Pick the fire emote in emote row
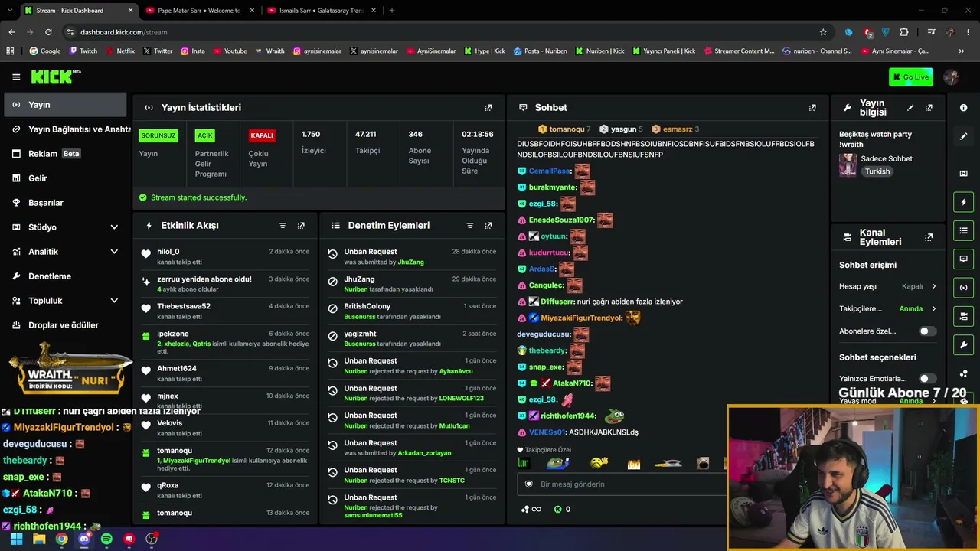 coord(634,463)
